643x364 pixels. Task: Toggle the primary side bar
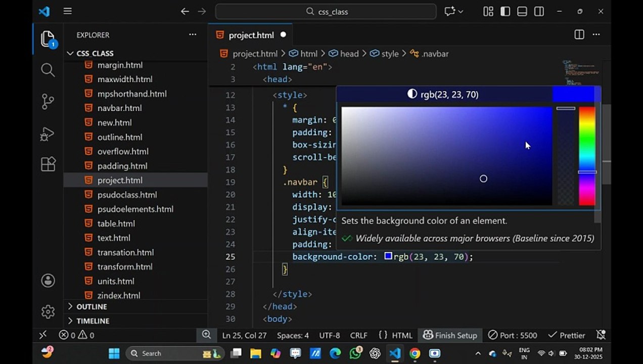point(505,11)
